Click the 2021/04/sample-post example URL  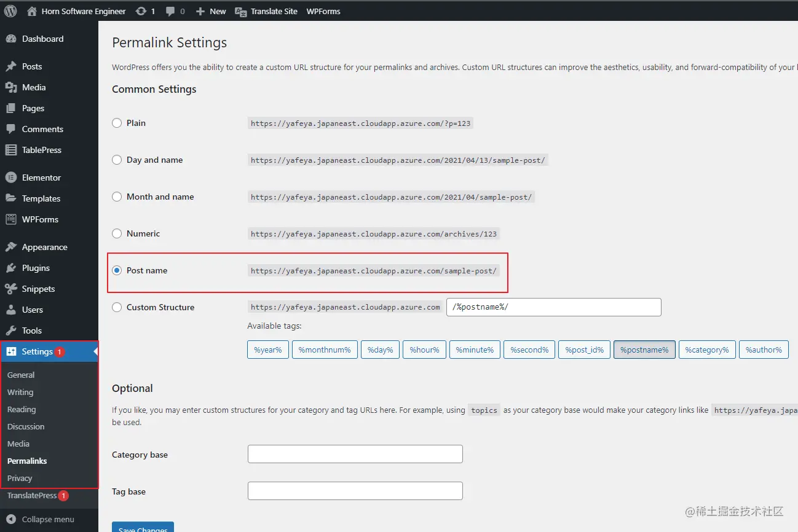392,197
